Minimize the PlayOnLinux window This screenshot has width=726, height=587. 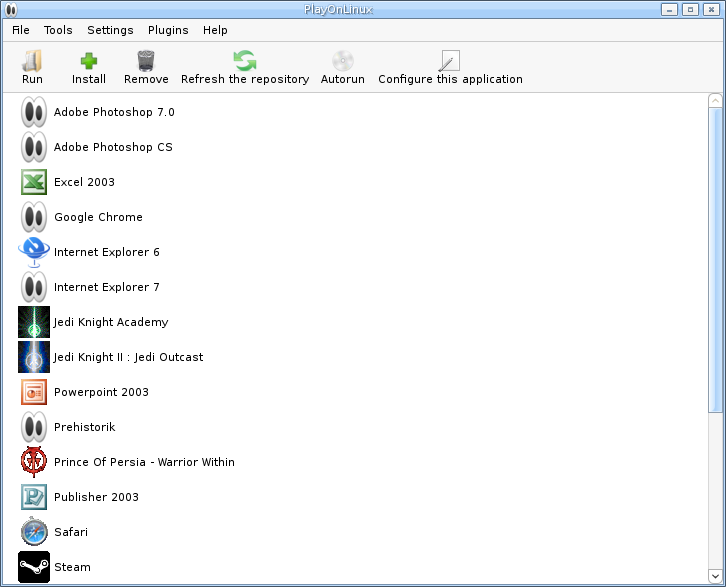tap(669, 9)
